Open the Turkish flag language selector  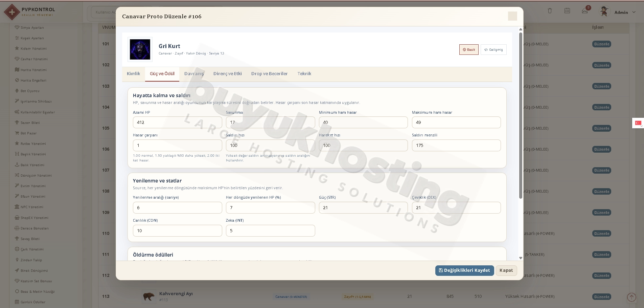638,123
